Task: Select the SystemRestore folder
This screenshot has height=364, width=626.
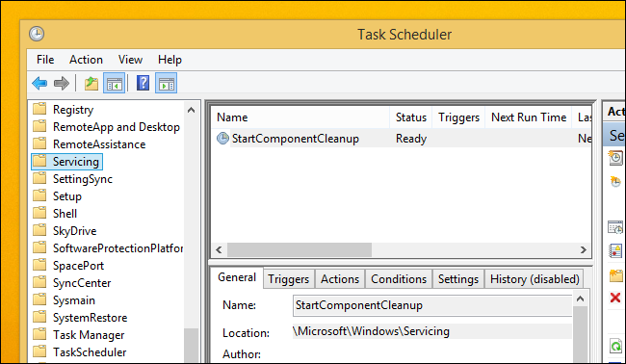Action: tap(90, 318)
